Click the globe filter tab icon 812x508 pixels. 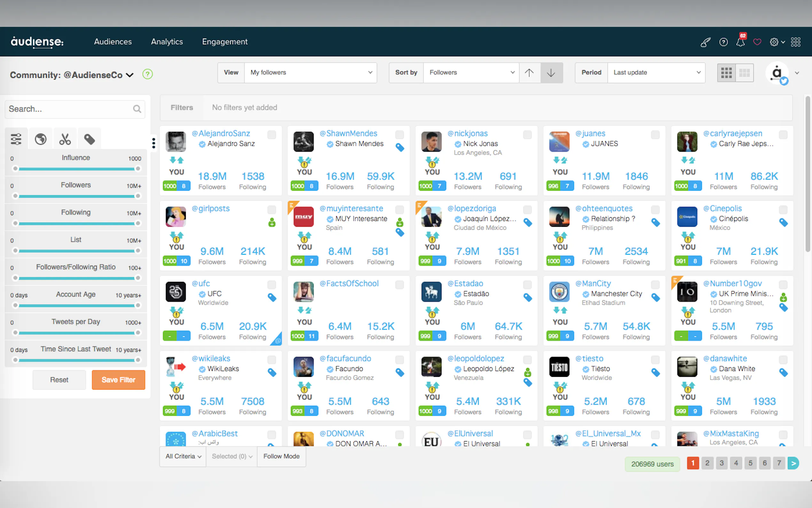click(41, 139)
